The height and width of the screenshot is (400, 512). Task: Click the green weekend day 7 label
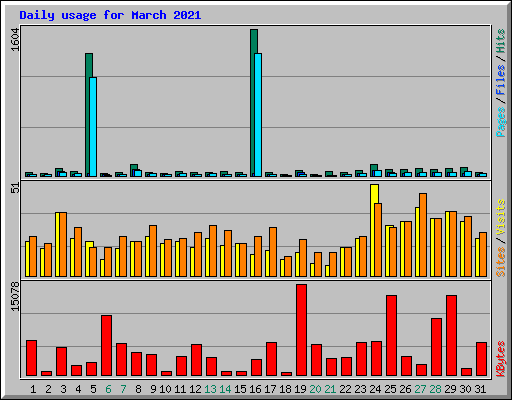(123, 389)
